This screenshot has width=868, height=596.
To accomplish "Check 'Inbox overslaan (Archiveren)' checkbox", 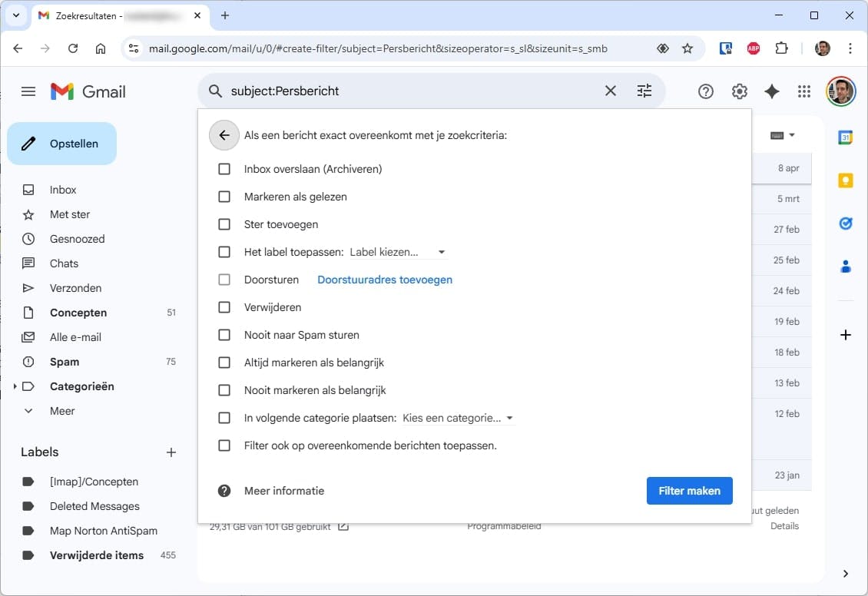I will (x=224, y=169).
